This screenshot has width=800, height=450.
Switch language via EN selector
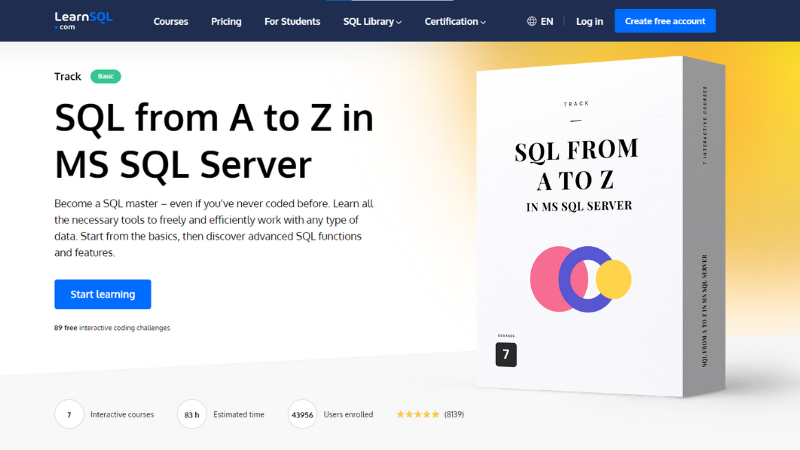coord(547,21)
